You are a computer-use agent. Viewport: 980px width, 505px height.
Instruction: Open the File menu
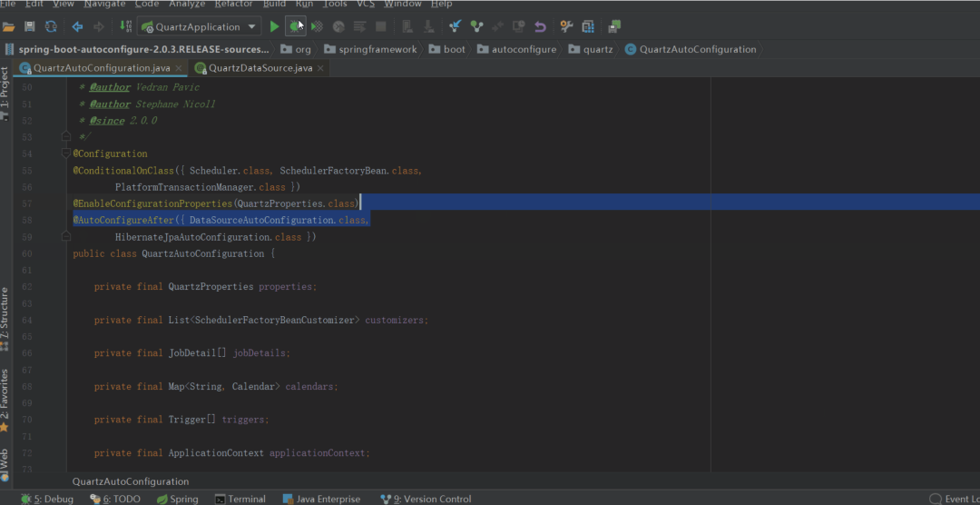click(x=8, y=4)
